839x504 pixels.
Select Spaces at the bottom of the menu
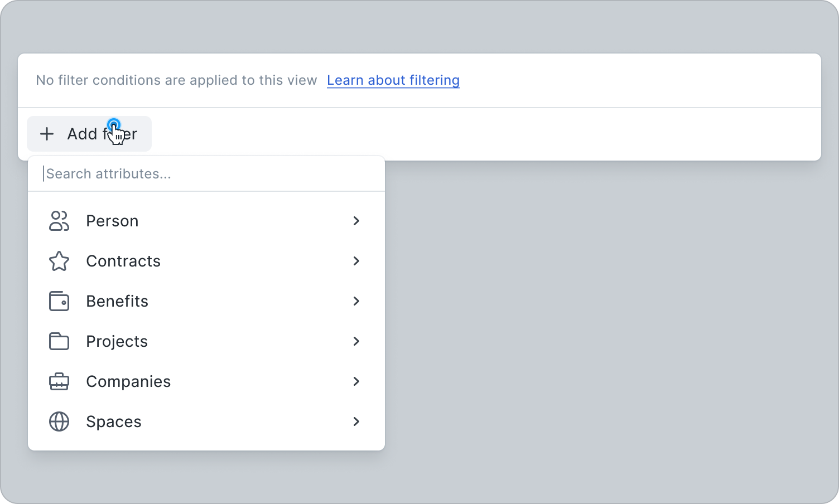click(x=113, y=421)
